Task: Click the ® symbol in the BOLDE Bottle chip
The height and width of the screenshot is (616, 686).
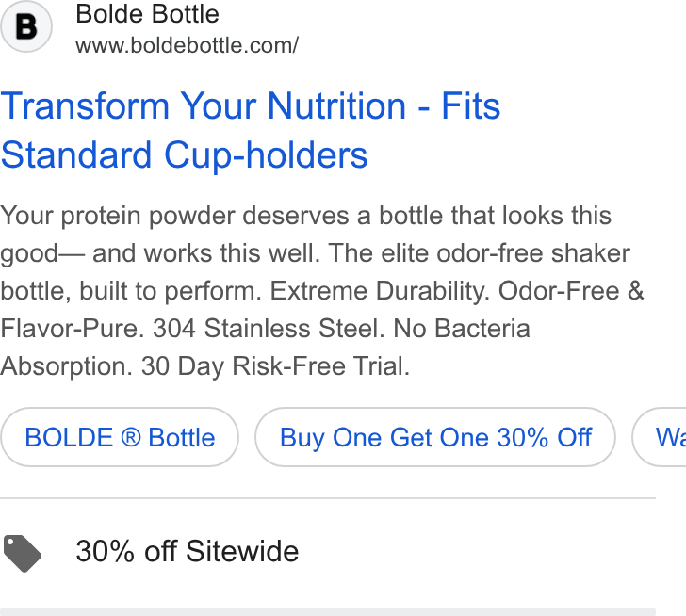Action: click(x=130, y=438)
